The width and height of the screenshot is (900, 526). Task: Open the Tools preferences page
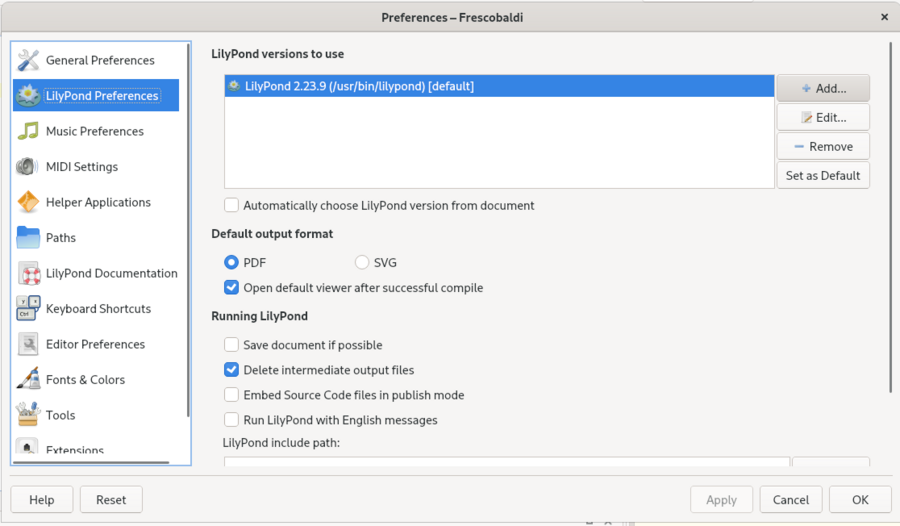[60, 415]
